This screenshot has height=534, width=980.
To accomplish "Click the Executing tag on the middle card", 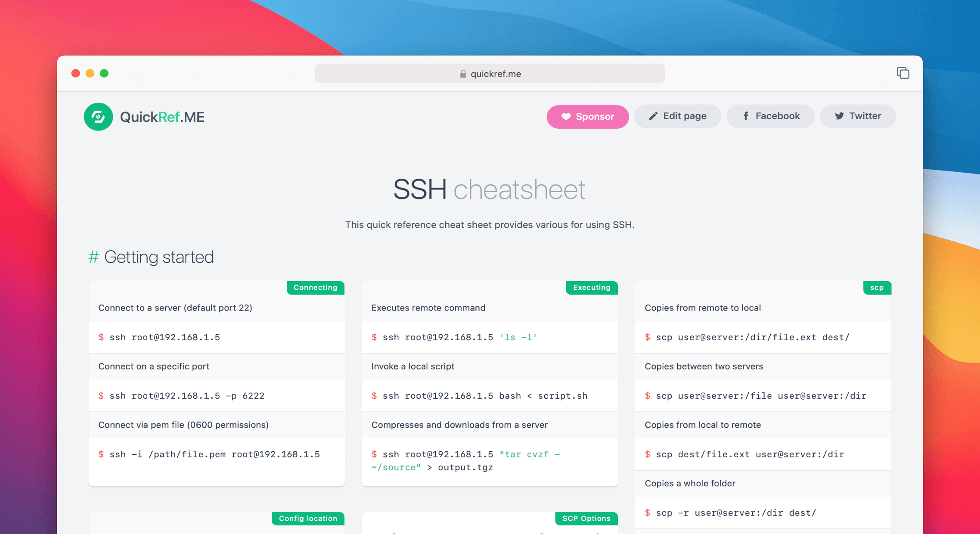I will 591,287.
